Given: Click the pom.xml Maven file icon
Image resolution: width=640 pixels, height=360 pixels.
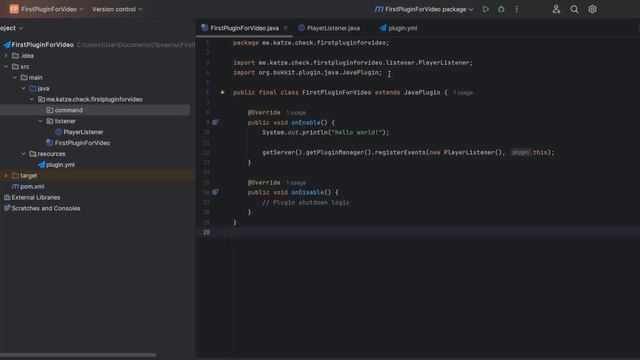Looking at the screenshot, I should tap(15, 187).
